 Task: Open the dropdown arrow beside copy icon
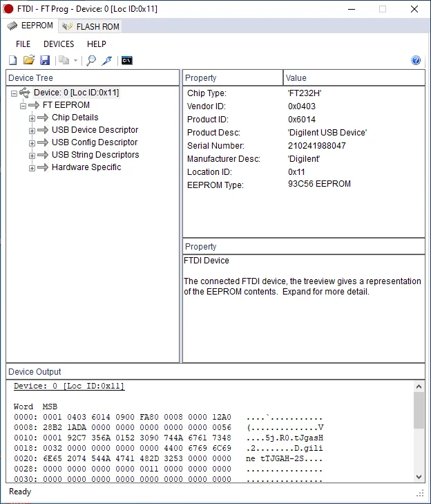tap(75, 60)
